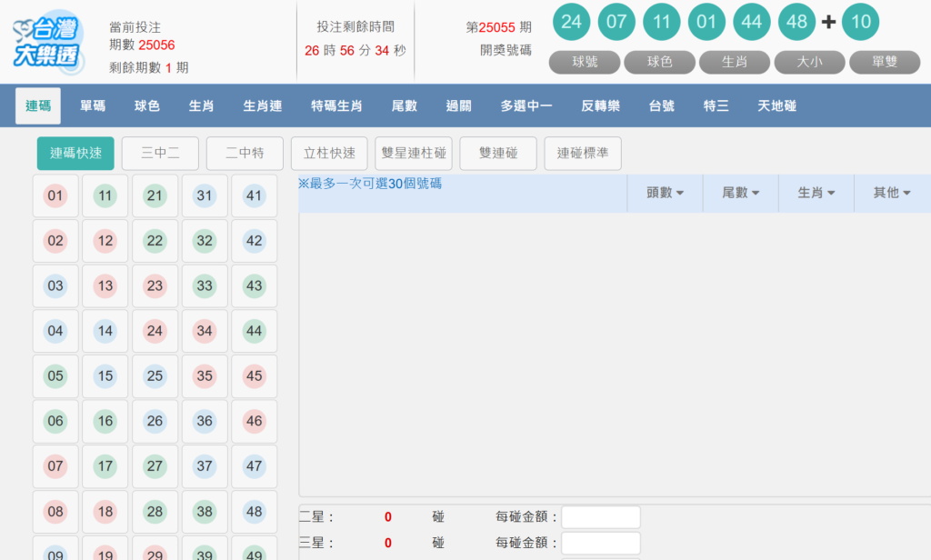Select the 連碼快速 mode button
The width and height of the screenshot is (931, 560).
[75, 153]
